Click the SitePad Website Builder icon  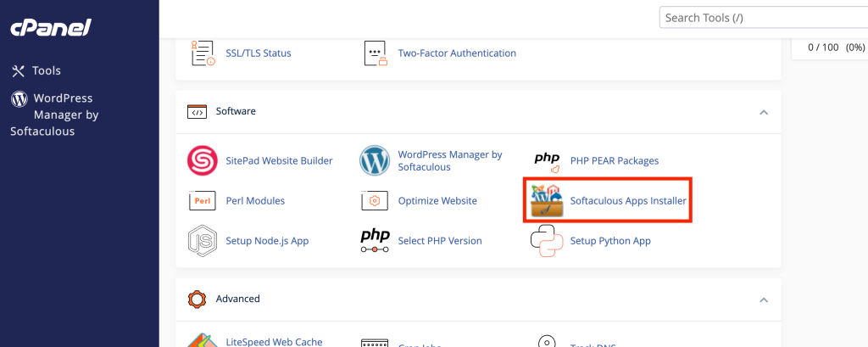[203, 160]
